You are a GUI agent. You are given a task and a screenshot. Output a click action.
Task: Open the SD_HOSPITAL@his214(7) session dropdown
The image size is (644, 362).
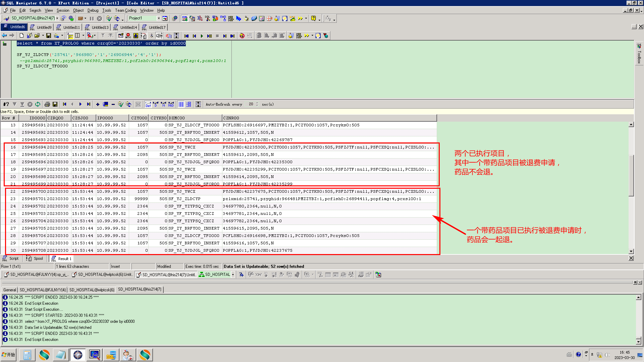tap(57, 18)
